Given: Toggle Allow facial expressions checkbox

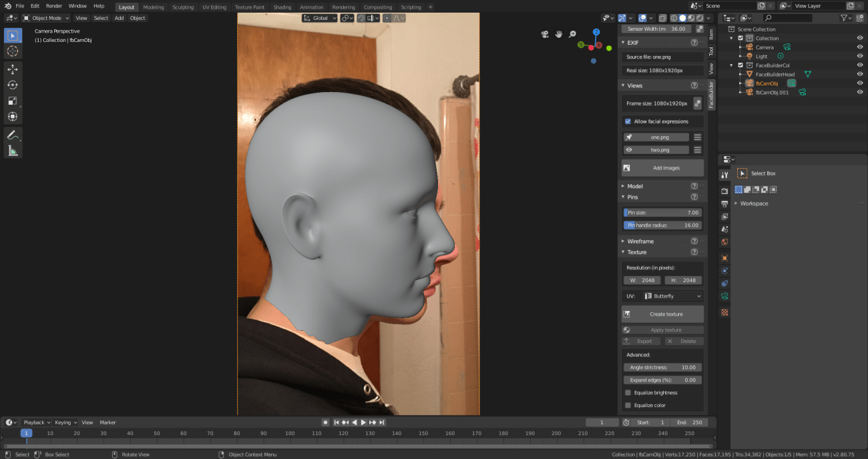Looking at the screenshot, I should point(628,121).
